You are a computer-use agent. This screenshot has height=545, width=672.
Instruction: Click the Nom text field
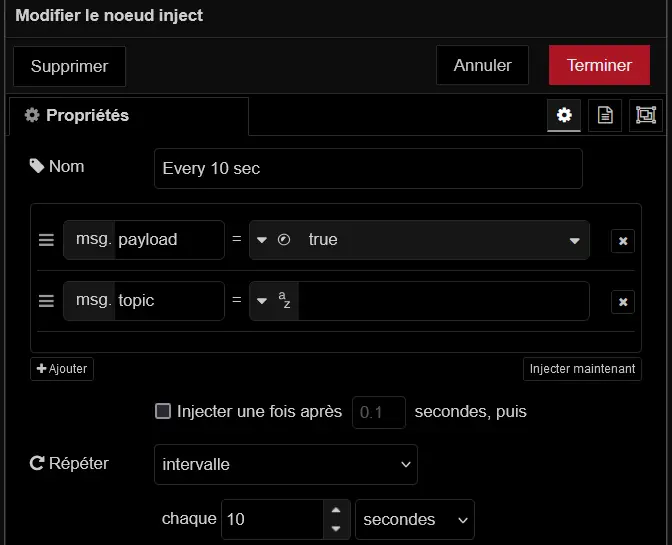368,168
